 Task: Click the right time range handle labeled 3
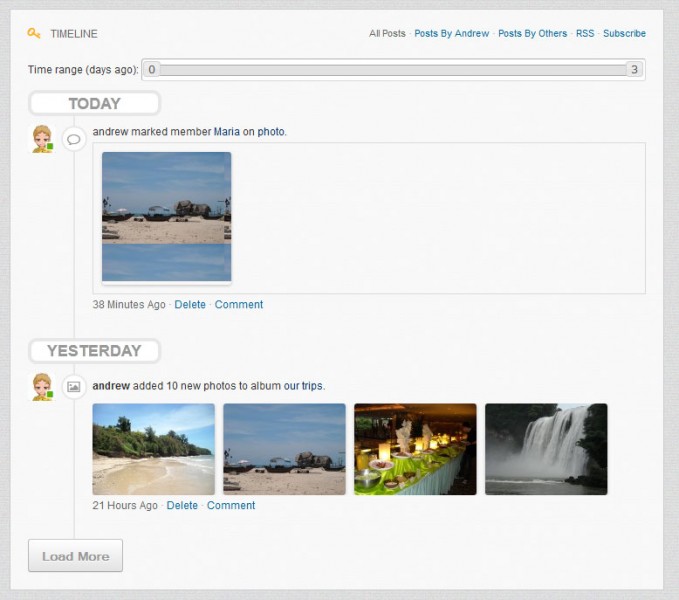[x=634, y=69]
